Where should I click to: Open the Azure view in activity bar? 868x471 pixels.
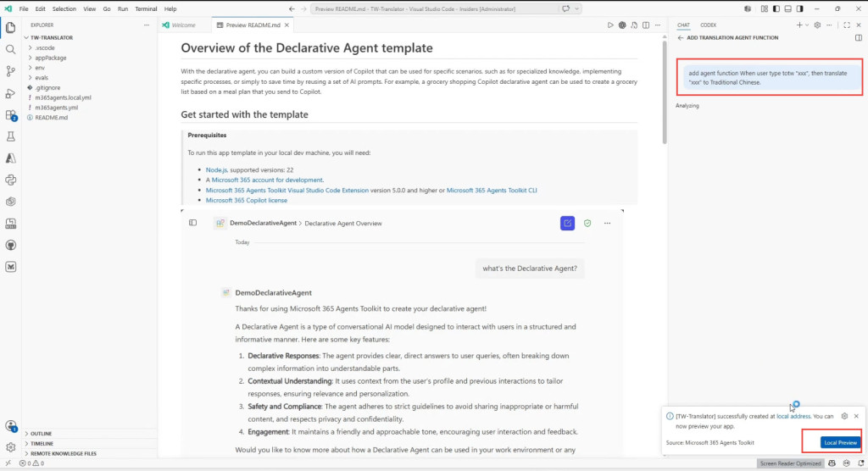coord(10,158)
